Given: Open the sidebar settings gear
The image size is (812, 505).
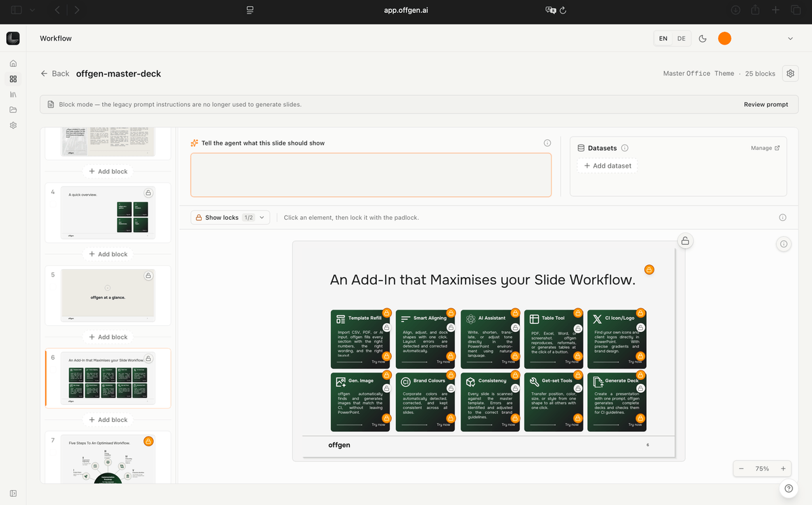Looking at the screenshot, I should coord(13,125).
